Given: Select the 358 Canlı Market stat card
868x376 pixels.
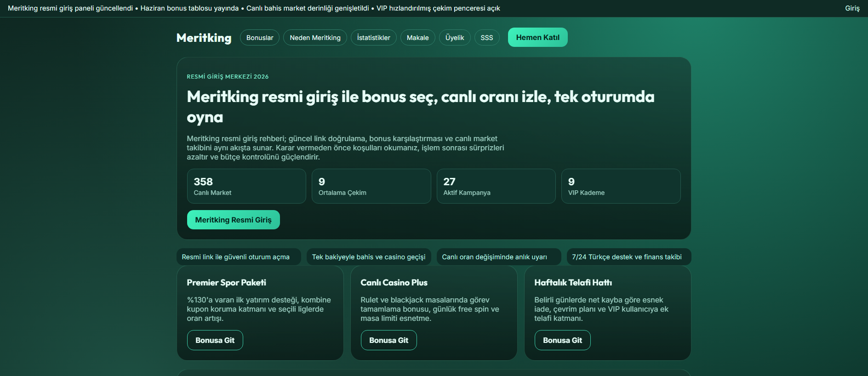Looking at the screenshot, I should point(246,186).
